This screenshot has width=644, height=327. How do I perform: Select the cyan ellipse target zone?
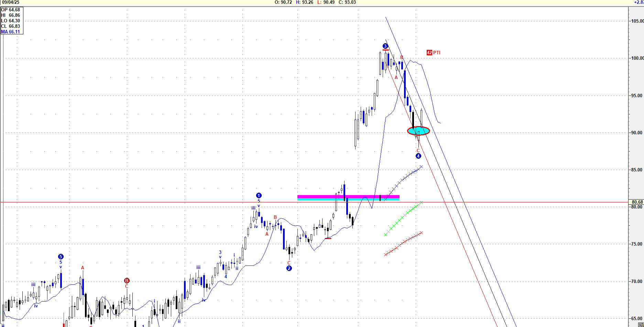pos(418,131)
